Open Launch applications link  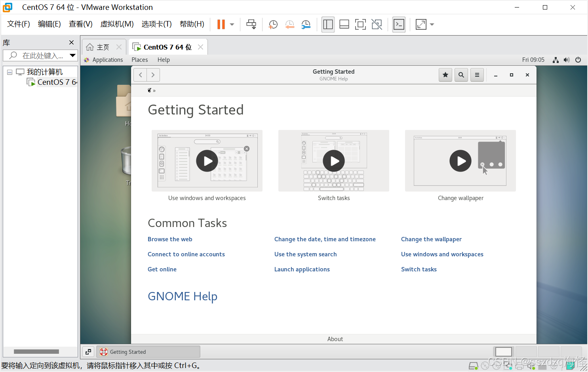pyautogui.click(x=302, y=269)
